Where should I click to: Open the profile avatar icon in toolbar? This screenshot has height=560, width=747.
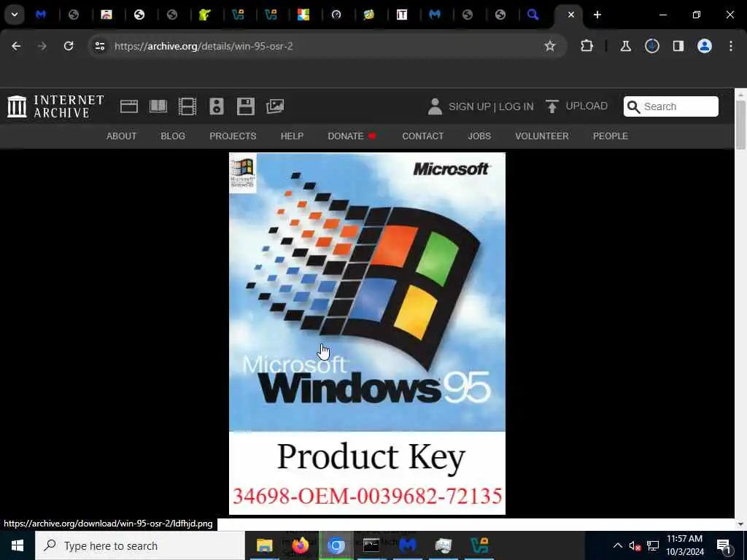[x=705, y=46]
